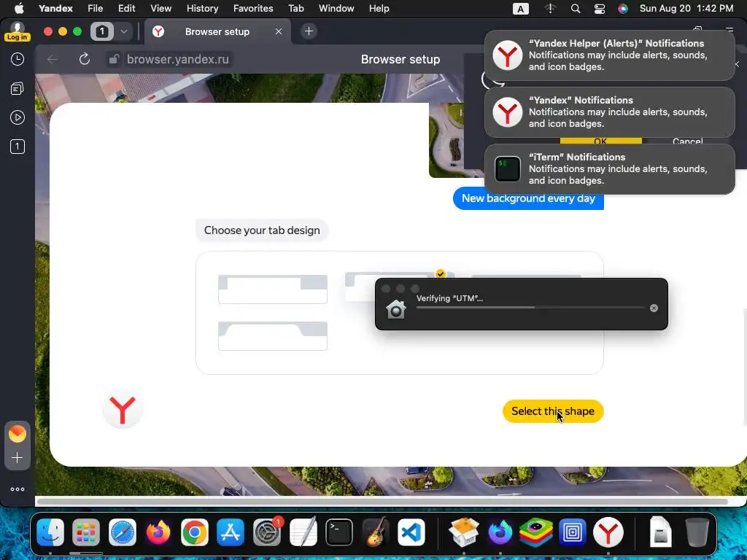This screenshot has width=747, height=560.
Task: Expand the tab list dropdown chevron
Action: 124,31
